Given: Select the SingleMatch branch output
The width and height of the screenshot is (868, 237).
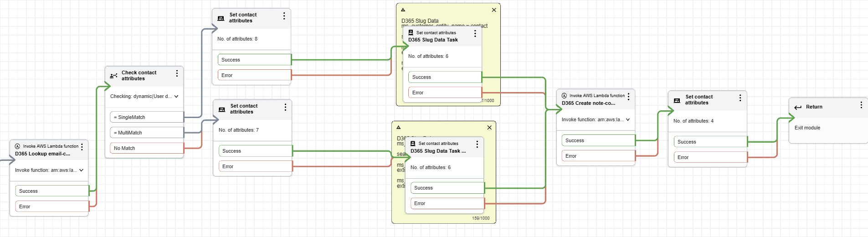Looking at the screenshot, I should click(146, 117).
